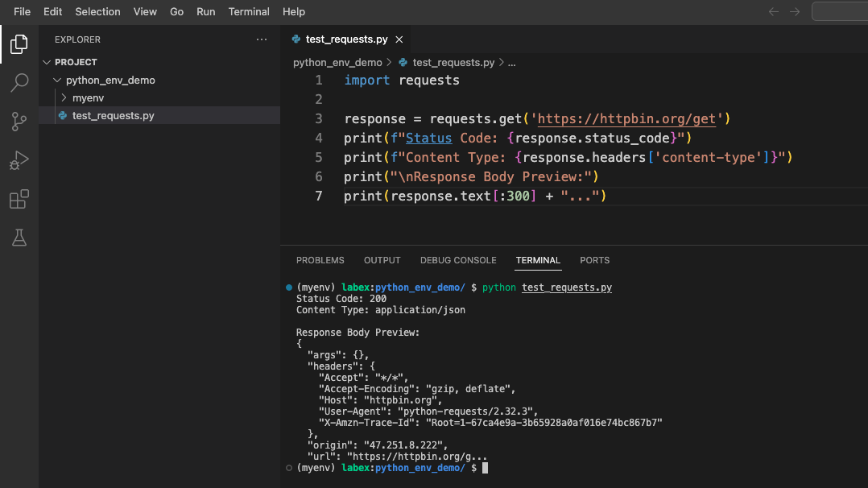Click the Host httpbin.org terminal line
The height and width of the screenshot is (488, 868).
click(380, 400)
